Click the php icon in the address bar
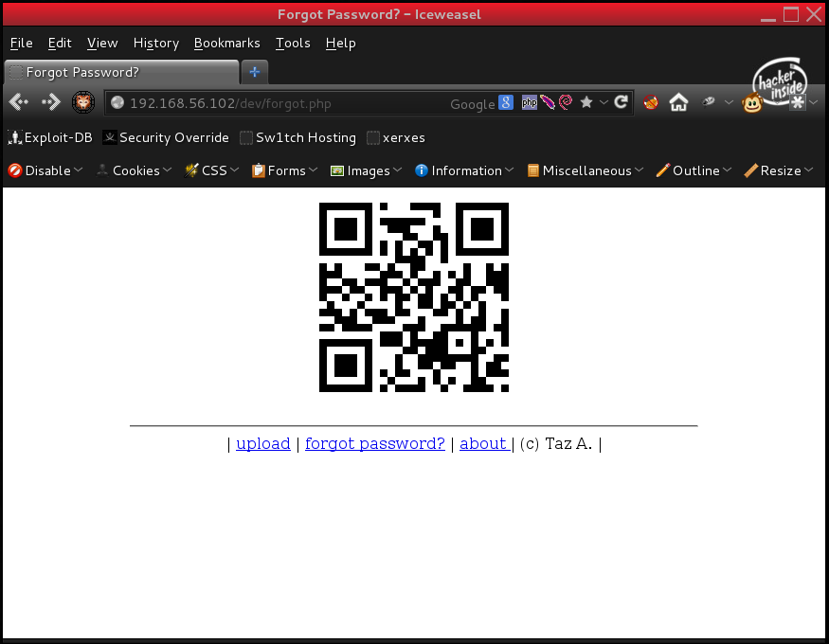Viewport: 829px width, 644px height. [x=530, y=102]
